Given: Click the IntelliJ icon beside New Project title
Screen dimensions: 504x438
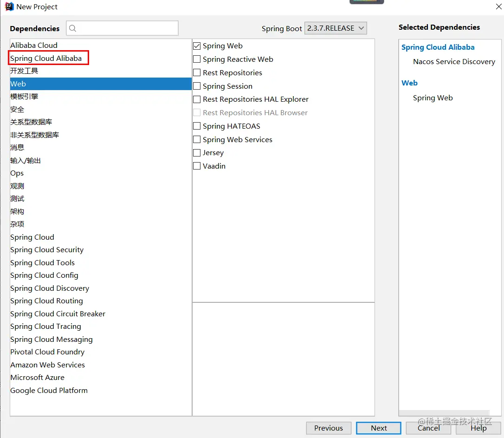Looking at the screenshot, I should (9, 7).
